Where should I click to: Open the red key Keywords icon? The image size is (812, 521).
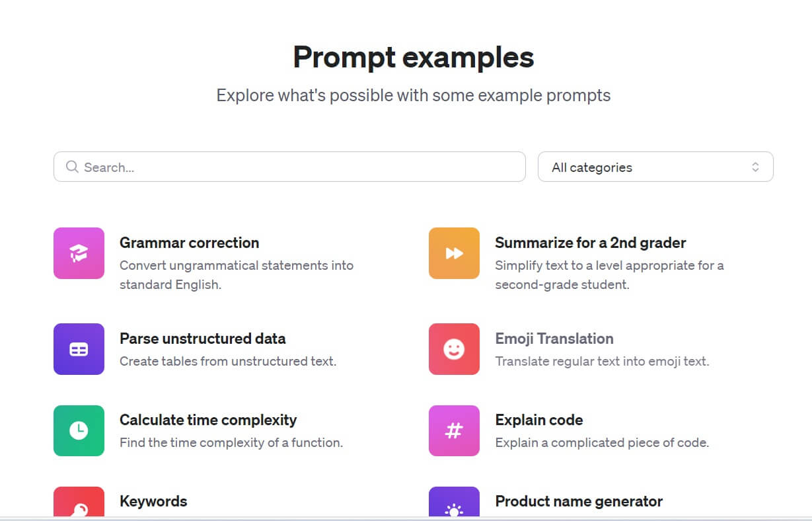click(79, 501)
